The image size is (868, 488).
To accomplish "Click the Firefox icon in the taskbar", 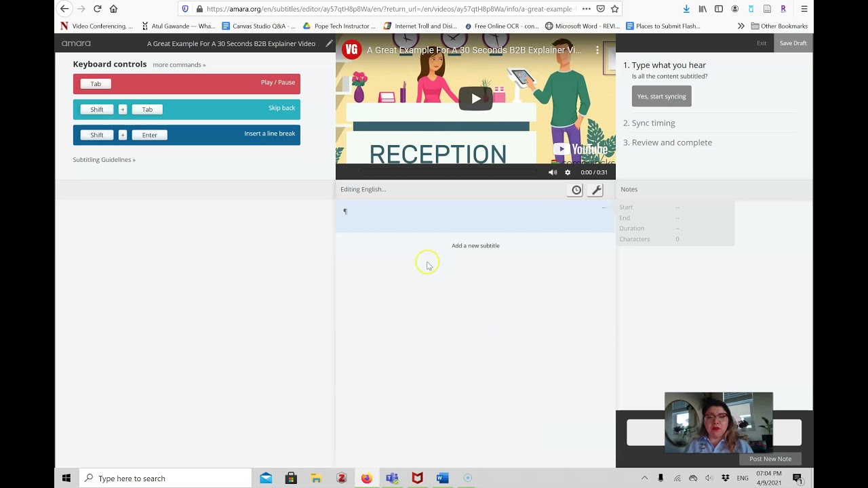I will pyautogui.click(x=366, y=478).
